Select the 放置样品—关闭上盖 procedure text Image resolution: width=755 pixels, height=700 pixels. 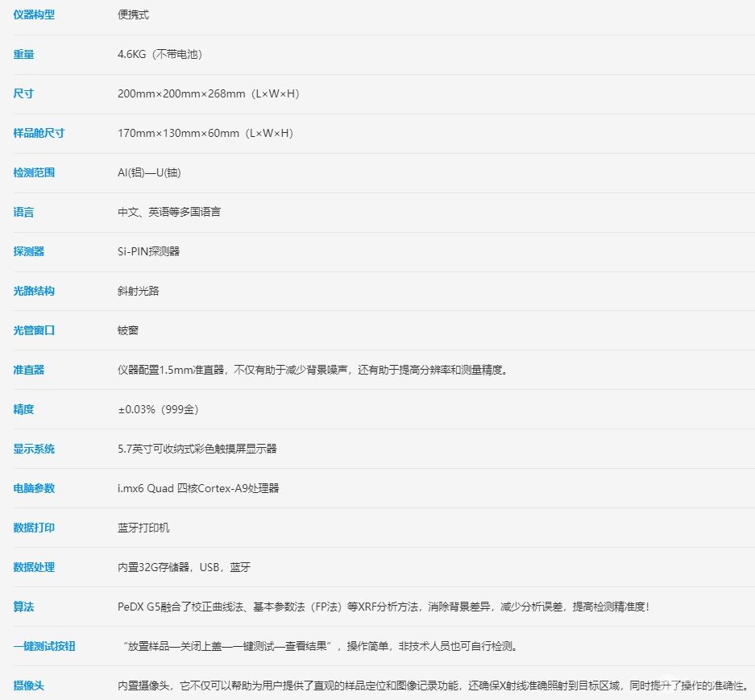pos(321,647)
